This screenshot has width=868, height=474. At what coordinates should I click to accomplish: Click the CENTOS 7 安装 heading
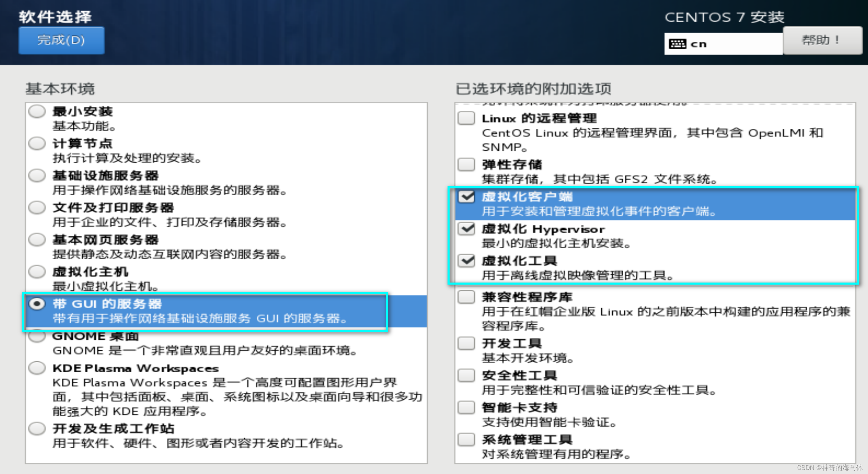[x=724, y=17]
